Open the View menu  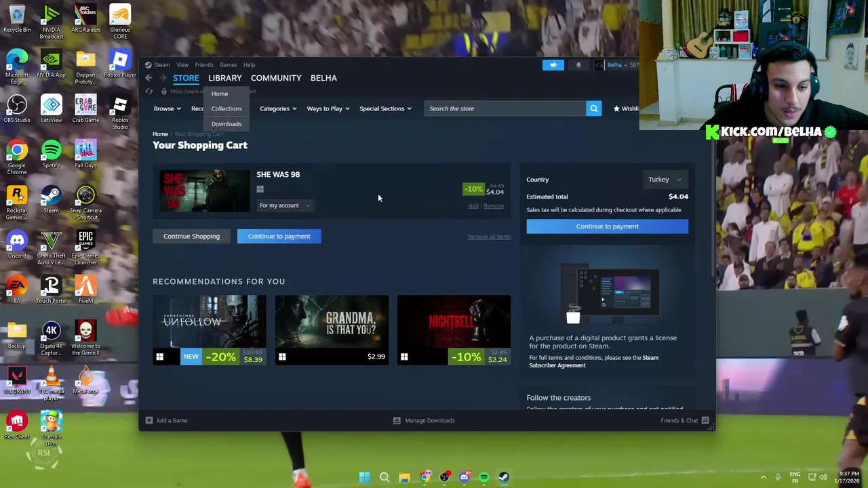182,65
